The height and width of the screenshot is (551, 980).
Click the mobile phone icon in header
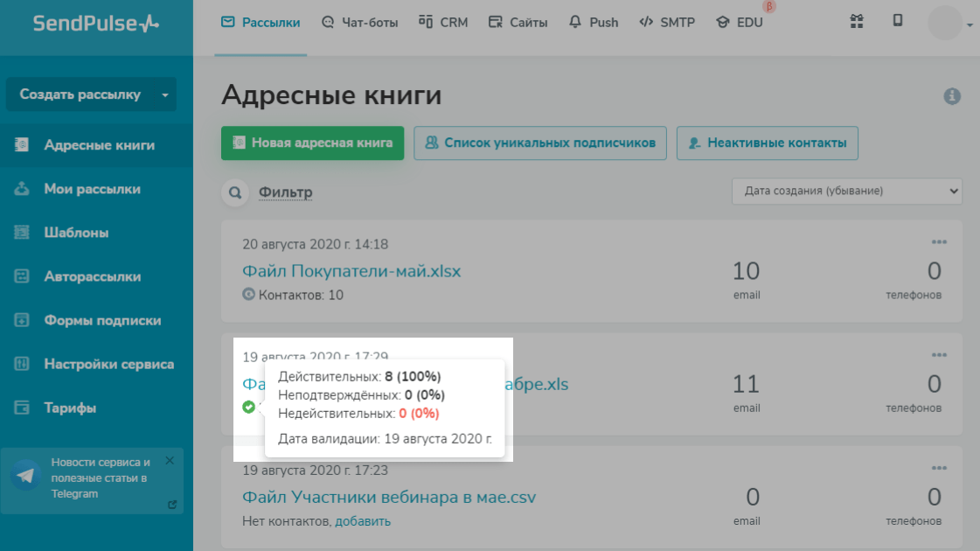click(898, 22)
